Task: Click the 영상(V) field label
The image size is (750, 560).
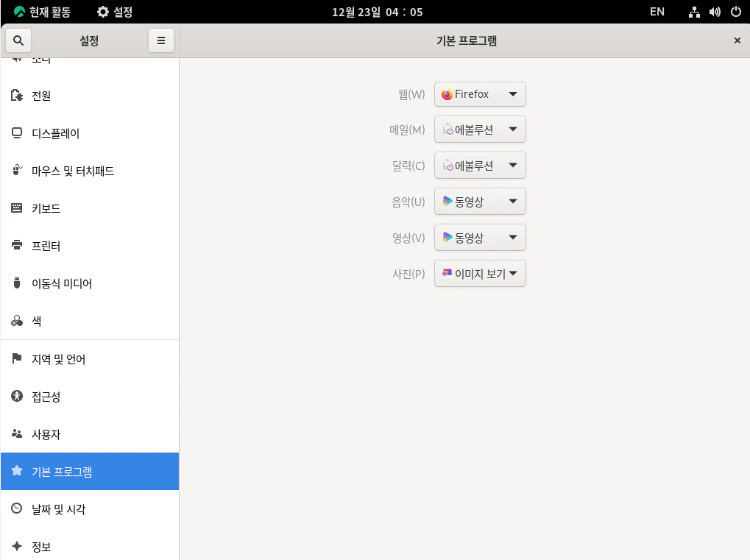Action: pyautogui.click(x=408, y=238)
